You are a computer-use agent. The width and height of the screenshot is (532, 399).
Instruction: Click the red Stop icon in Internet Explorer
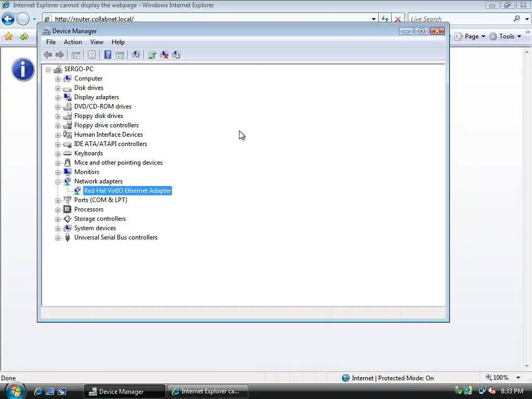tap(398, 19)
